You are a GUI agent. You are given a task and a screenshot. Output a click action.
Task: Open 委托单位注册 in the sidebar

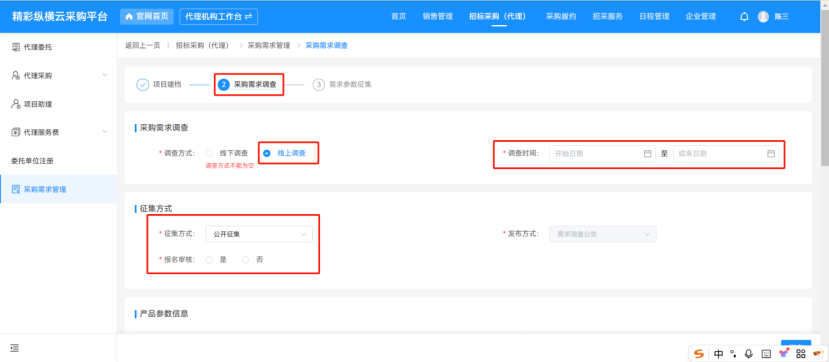point(32,161)
